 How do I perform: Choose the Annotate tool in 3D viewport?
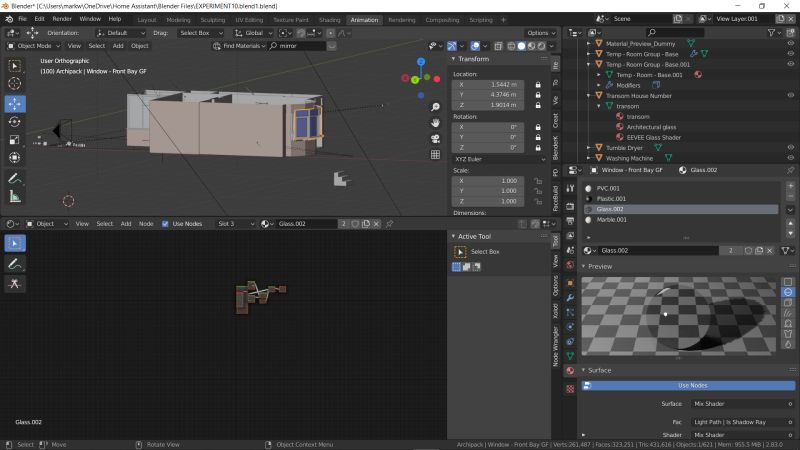tap(15, 179)
